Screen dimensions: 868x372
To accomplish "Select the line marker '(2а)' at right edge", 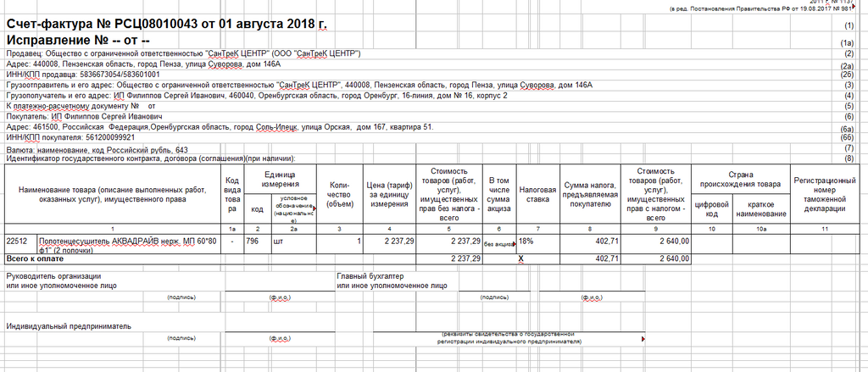I will 848,65.
